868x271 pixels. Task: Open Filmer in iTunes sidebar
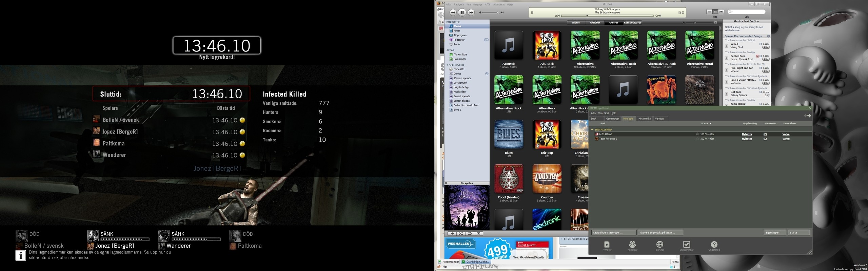pos(467,31)
